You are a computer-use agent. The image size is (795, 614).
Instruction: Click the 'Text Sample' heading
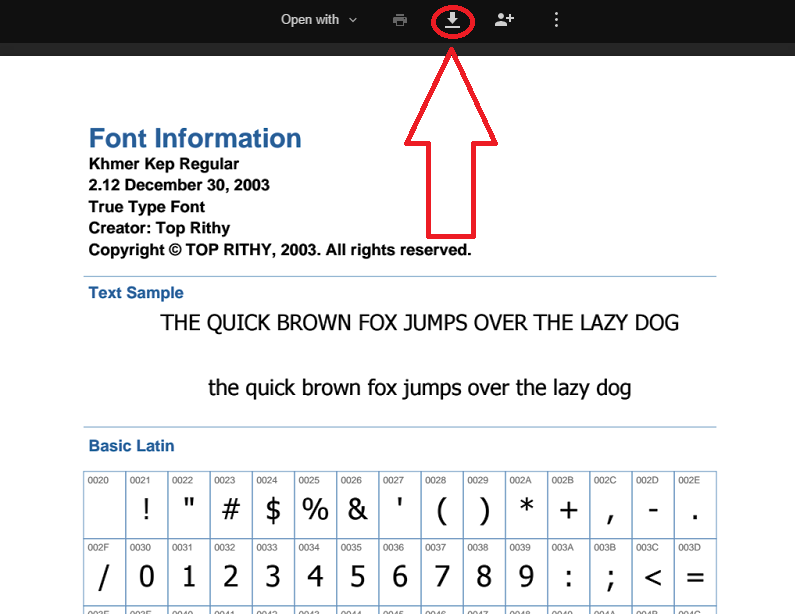click(x=136, y=293)
